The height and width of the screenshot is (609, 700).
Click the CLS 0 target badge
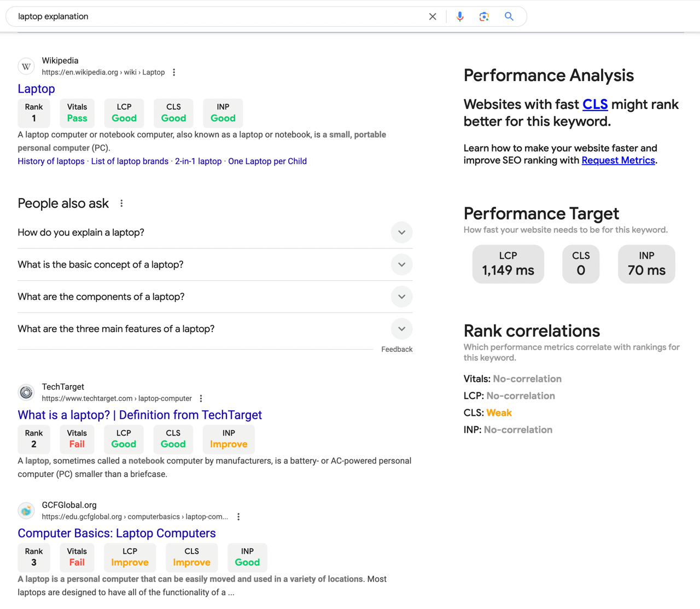[581, 264]
